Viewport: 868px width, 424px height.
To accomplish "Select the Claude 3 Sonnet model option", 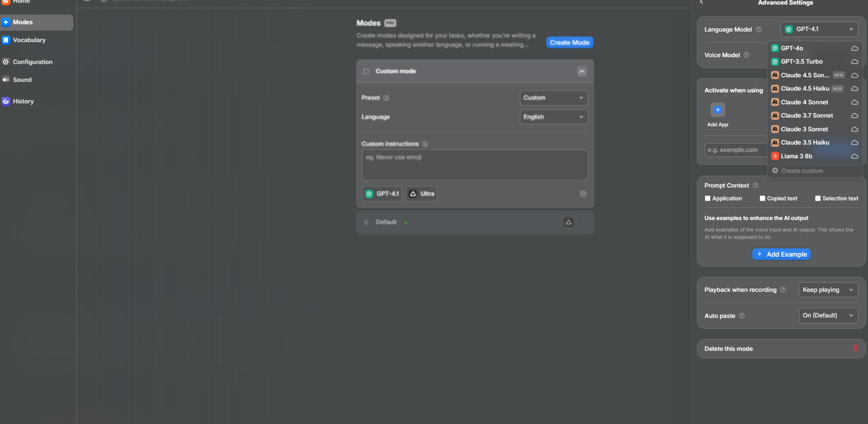I will [814, 129].
